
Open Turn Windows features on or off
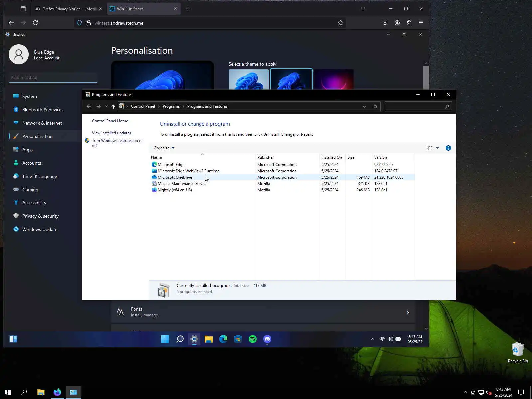(x=117, y=143)
